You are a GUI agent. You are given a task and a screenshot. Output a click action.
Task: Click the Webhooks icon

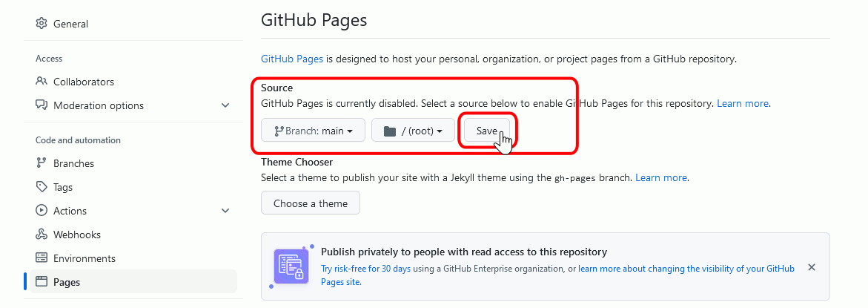tap(42, 235)
